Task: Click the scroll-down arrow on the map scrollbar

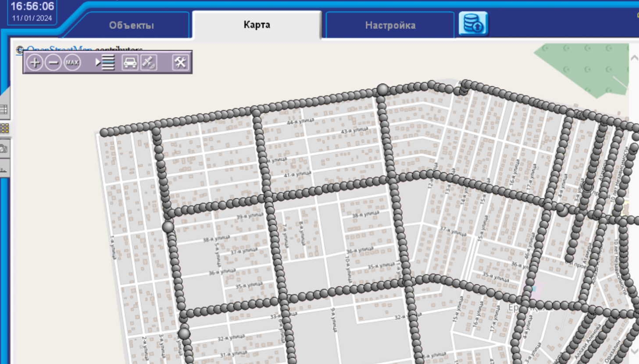Action: point(634,351)
